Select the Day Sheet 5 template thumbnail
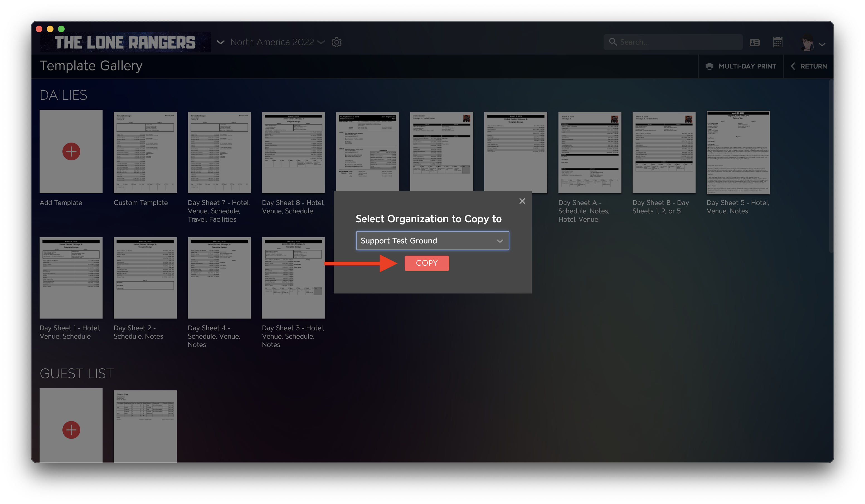The image size is (865, 504). pyautogui.click(x=738, y=152)
